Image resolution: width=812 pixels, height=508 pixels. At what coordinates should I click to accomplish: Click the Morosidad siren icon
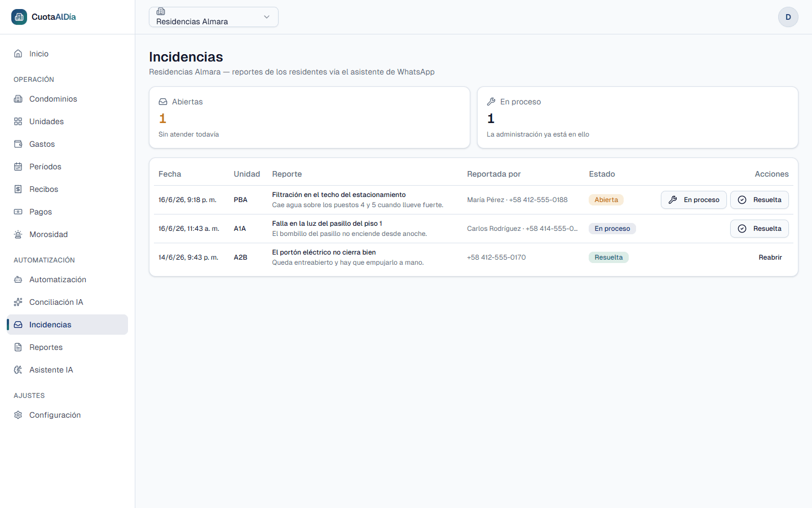(18, 234)
